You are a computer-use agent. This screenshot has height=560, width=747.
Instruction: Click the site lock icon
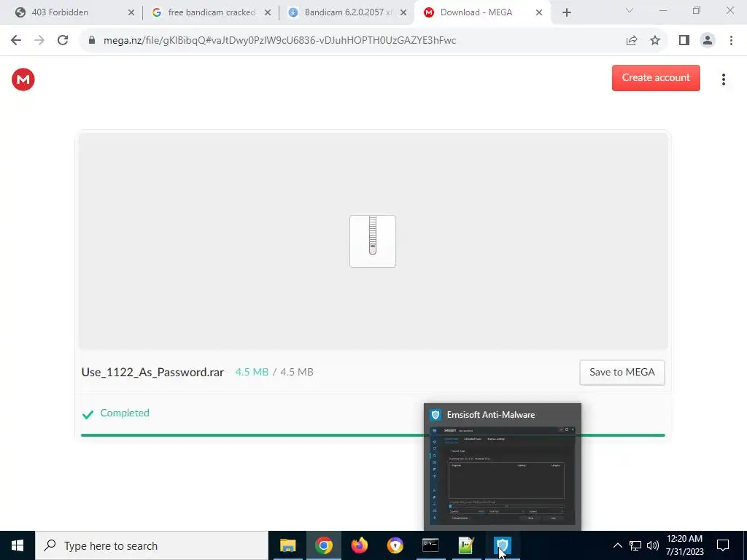(92, 41)
